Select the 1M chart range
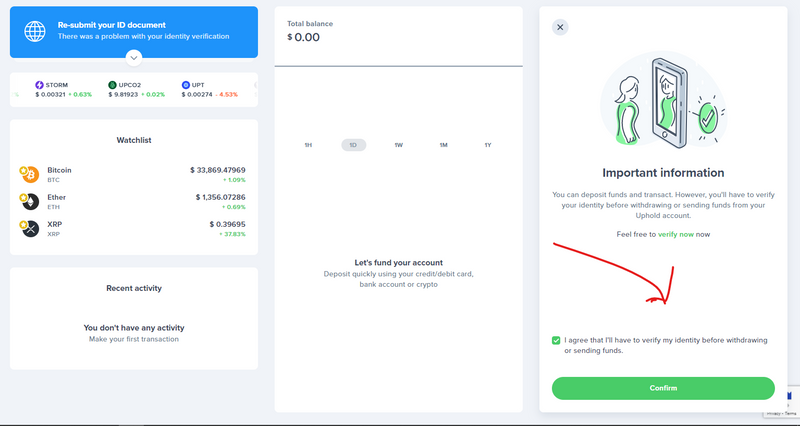 coord(443,145)
